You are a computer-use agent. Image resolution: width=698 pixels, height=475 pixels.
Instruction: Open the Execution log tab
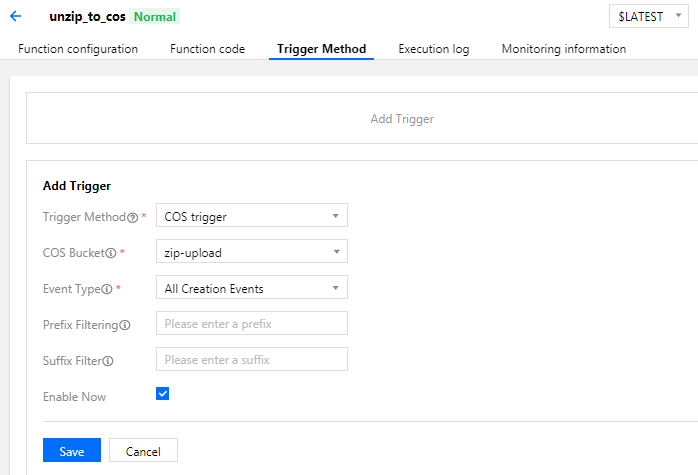(x=434, y=49)
